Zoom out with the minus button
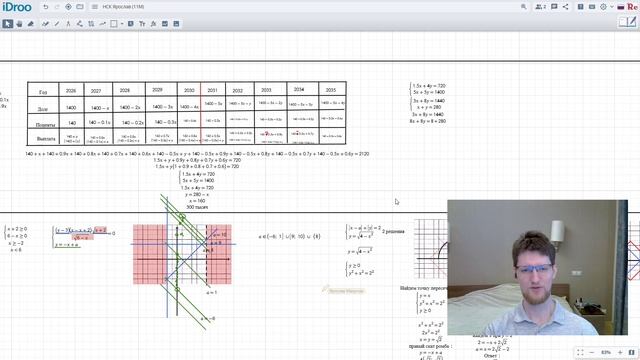Screen dimensions: 640x360 pos(591,352)
